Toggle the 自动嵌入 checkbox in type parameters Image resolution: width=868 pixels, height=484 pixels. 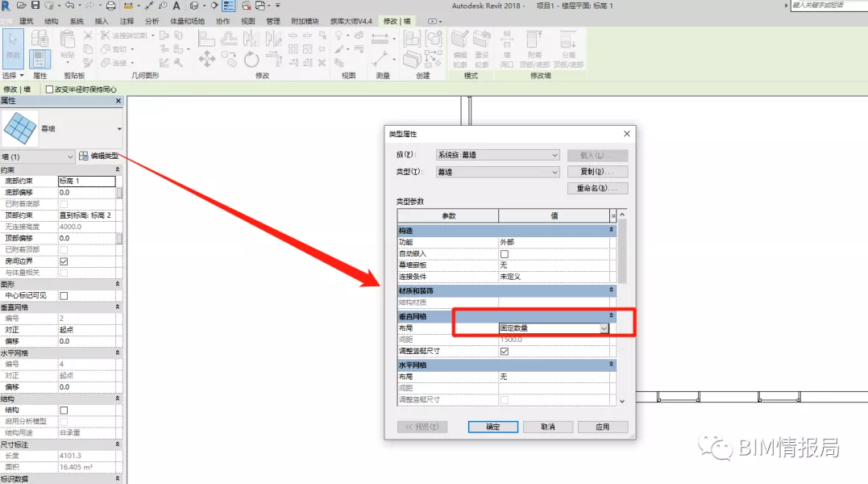click(505, 253)
